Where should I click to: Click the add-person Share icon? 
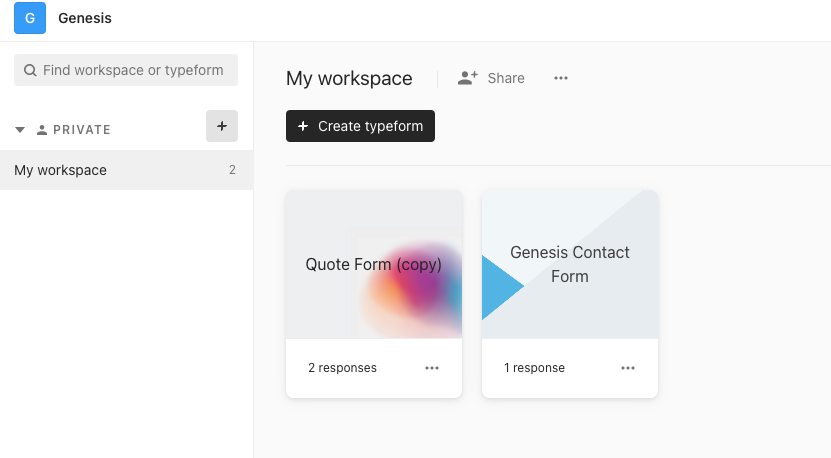pos(467,78)
